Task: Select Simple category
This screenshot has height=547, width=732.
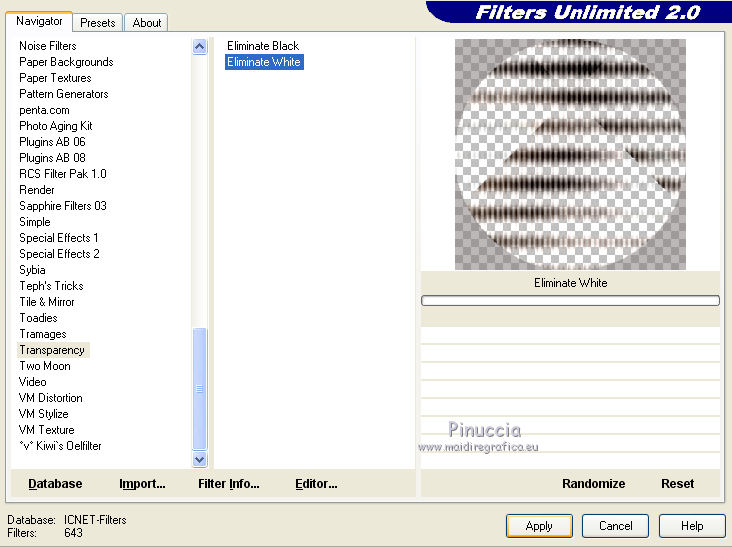Action: pos(35,222)
